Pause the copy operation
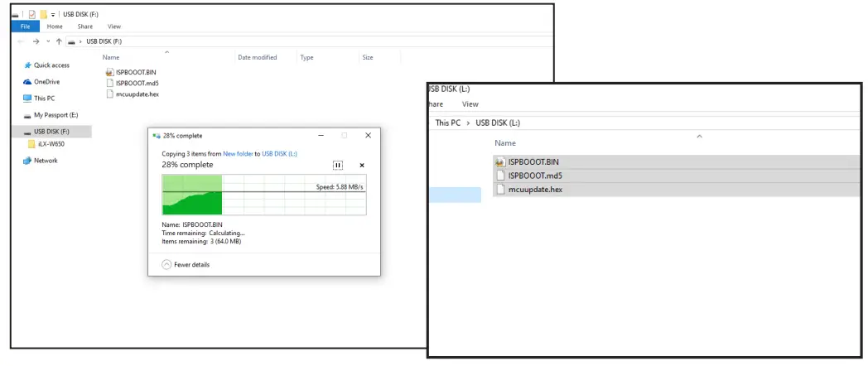 [338, 165]
